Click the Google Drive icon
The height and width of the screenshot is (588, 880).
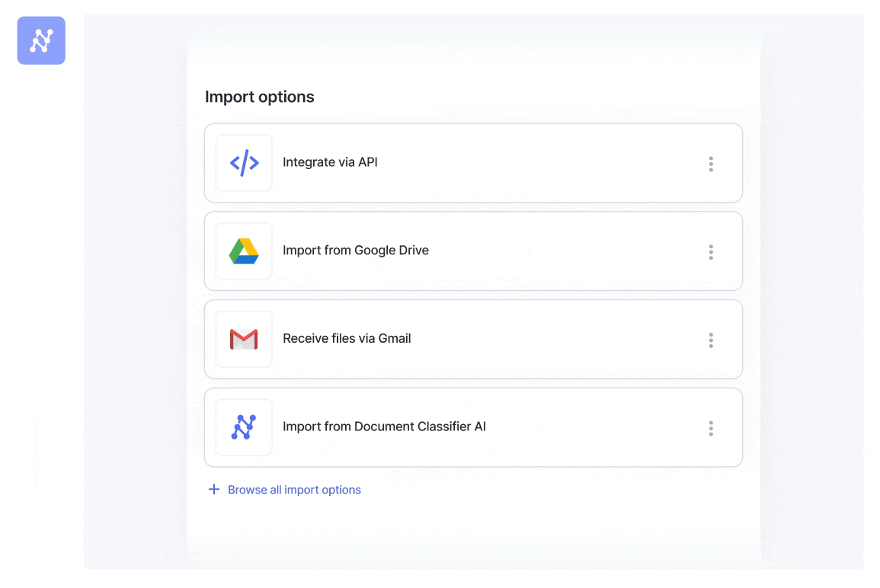244,251
